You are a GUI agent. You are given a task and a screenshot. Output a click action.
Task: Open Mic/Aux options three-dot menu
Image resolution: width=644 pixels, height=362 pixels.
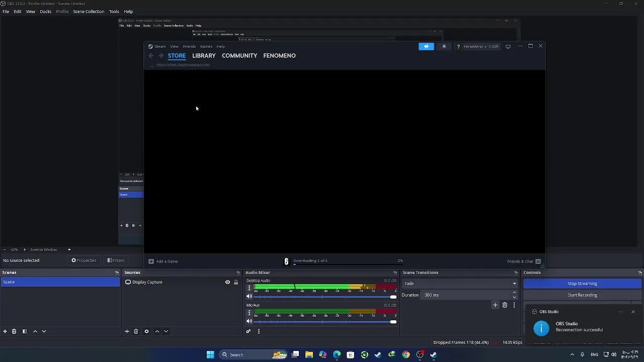tap(249, 313)
